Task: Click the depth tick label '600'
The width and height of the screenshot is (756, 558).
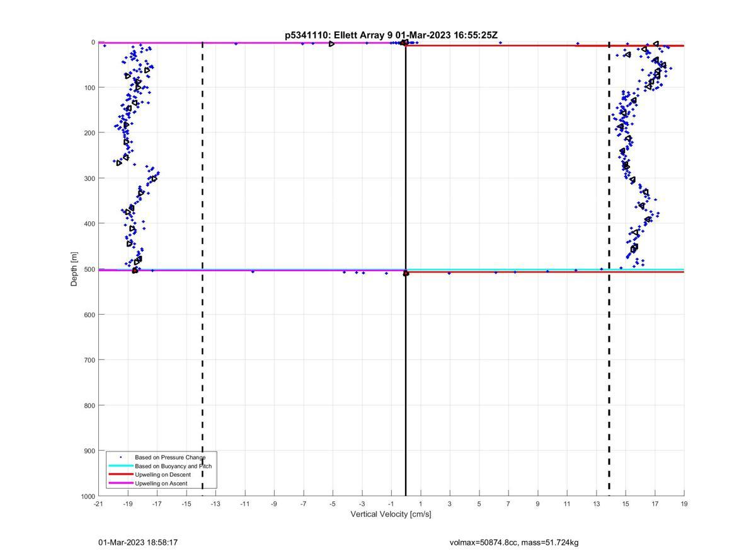Action: coord(89,315)
